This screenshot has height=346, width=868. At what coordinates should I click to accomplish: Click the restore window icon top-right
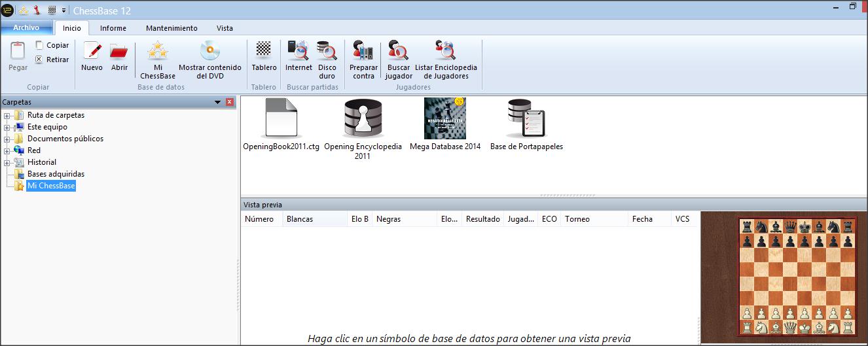coord(853,7)
